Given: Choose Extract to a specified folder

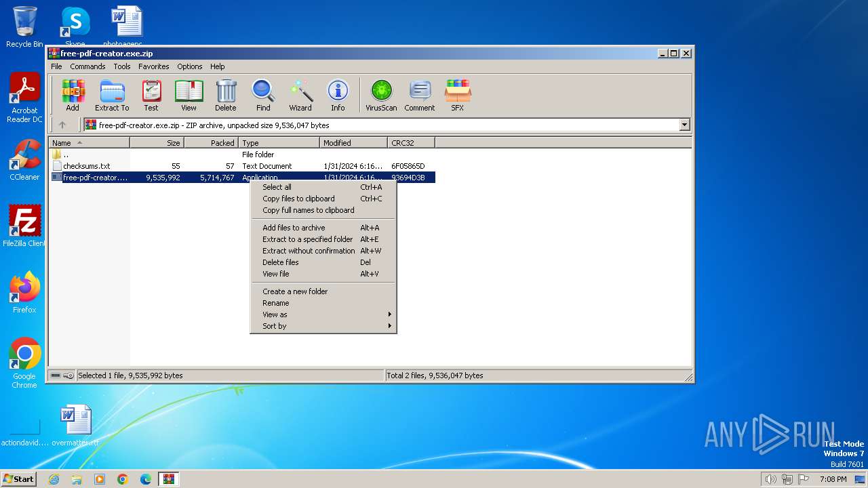Looking at the screenshot, I should click(x=323, y=239).
